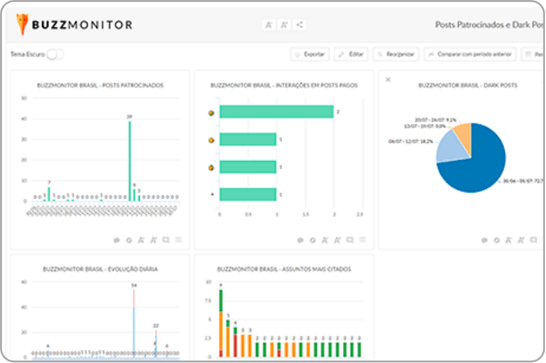Click the tallest bar in Posts Patrocinados chart
This screenshot has height=363, width=546.
130,161
